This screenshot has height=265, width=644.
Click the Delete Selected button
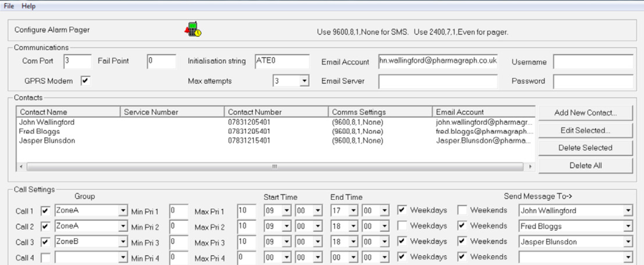pyautogui.click(x=585, y=148)
